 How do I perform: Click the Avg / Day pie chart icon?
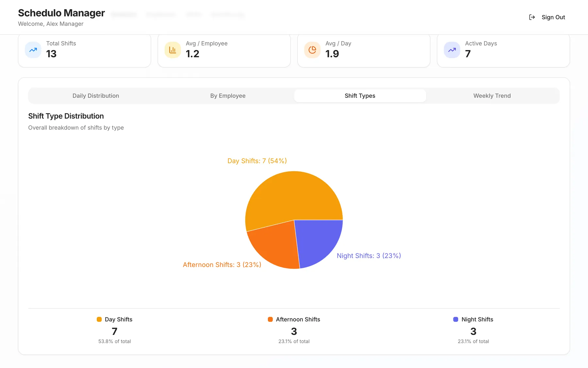click(312, 50)
